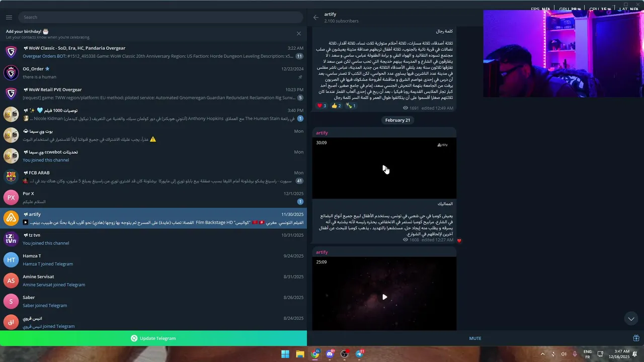This screenshot has width=644, height=362.
Task: Open the OG_Order chat
Action: [153, 73]
